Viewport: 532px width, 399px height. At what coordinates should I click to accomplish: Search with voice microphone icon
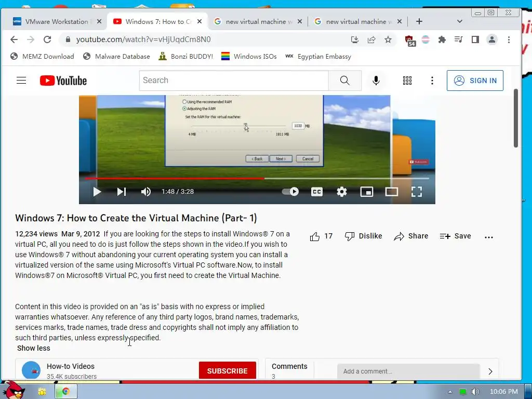(376, 81)
